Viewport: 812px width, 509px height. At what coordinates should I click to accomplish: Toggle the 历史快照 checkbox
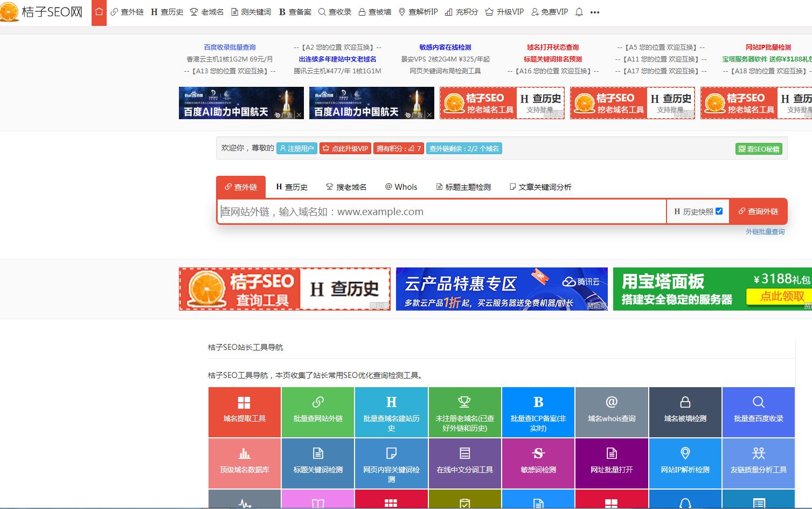tap(719, 211)
